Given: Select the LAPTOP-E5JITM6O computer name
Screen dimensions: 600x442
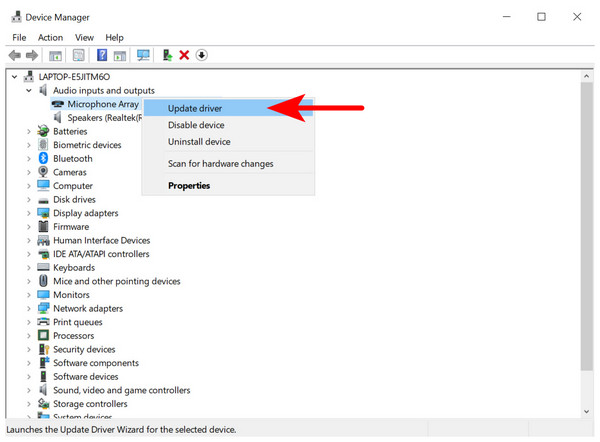Looking at the screenshot, I should point(74,77).
